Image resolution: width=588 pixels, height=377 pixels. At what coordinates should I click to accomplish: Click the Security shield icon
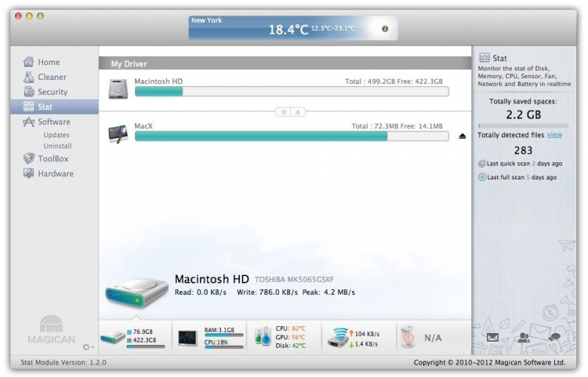click(x=29, y=92)
